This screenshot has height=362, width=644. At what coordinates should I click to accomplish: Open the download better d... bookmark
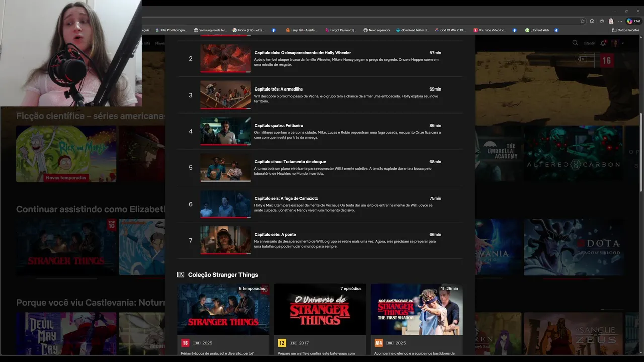413,30
